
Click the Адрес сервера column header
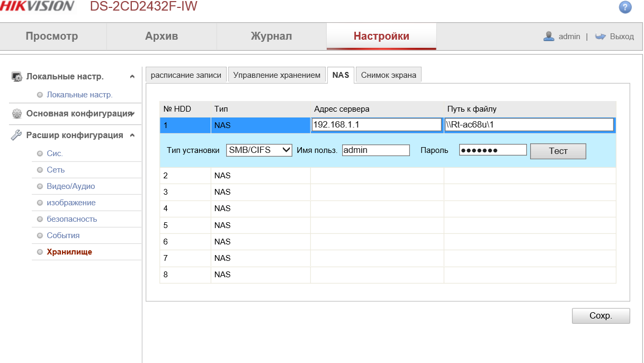click(x=342, y=109)
